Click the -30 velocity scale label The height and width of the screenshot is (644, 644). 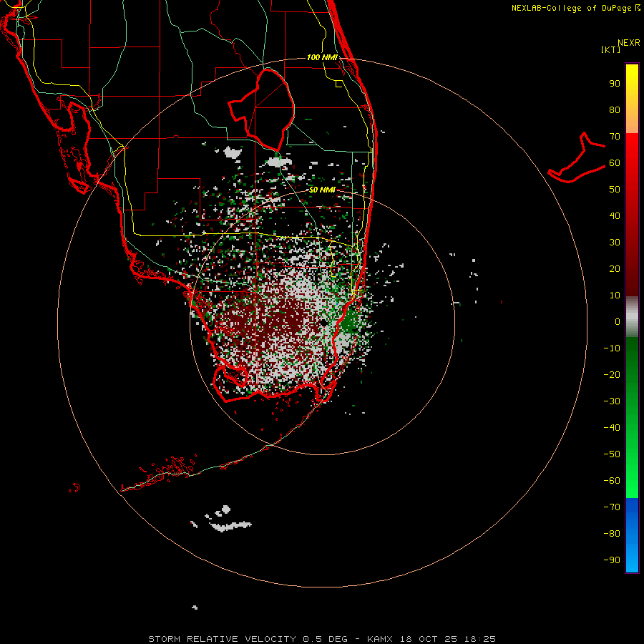[612, 401]
